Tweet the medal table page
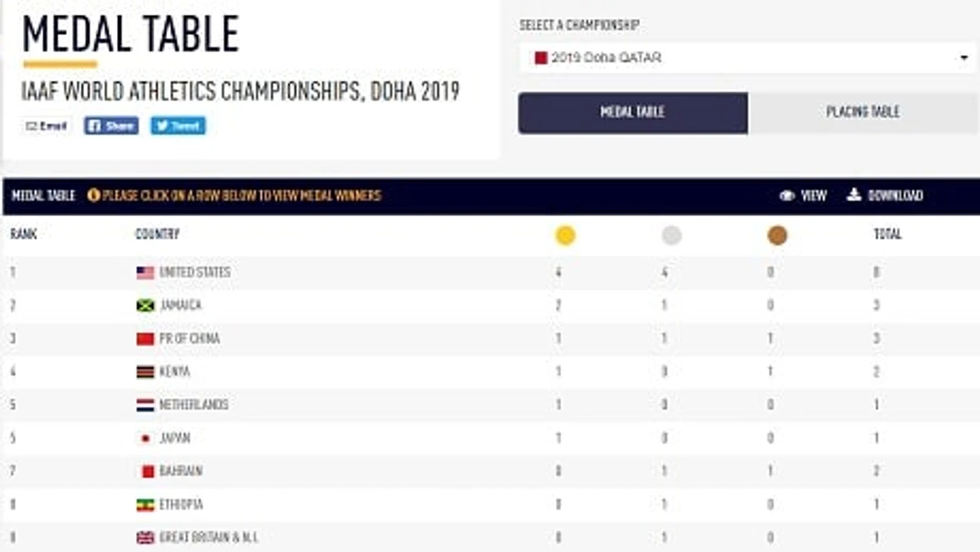The height and width of the screenshot is (552, 980). pos(178,126)
